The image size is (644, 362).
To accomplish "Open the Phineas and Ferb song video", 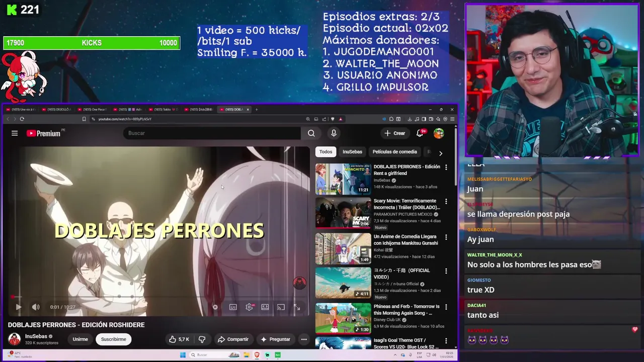I will point(343,318).
